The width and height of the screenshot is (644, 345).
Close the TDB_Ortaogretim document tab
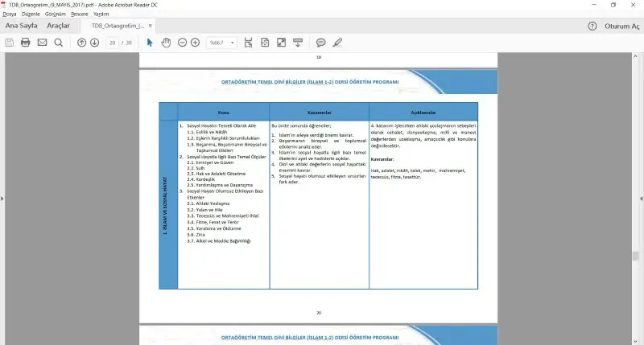pos(151,26)
